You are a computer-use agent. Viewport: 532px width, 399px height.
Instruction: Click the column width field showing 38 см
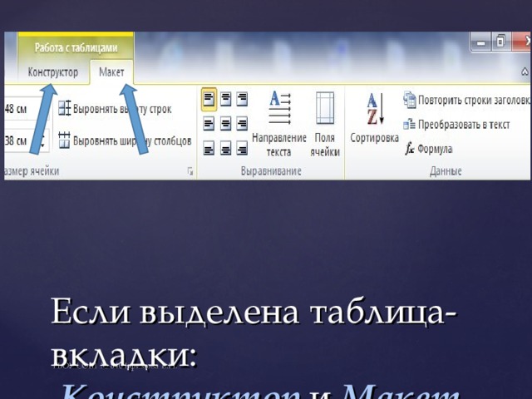pos(26,140)
